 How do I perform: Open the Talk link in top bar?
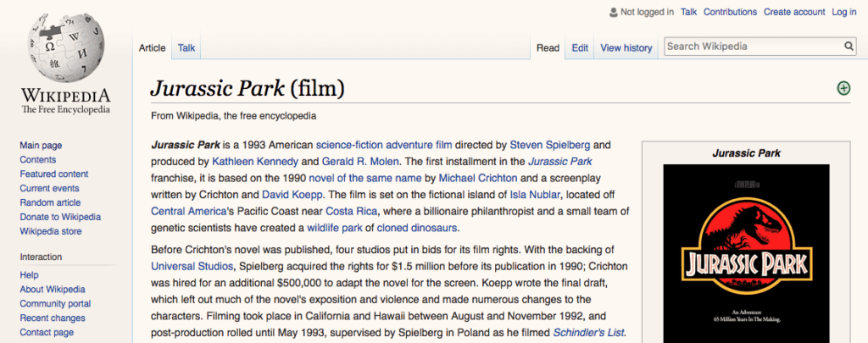[688, 12]
